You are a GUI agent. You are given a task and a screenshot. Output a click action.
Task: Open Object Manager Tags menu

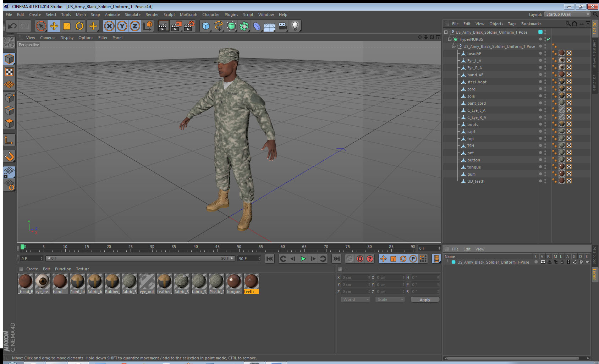(512, 24)
